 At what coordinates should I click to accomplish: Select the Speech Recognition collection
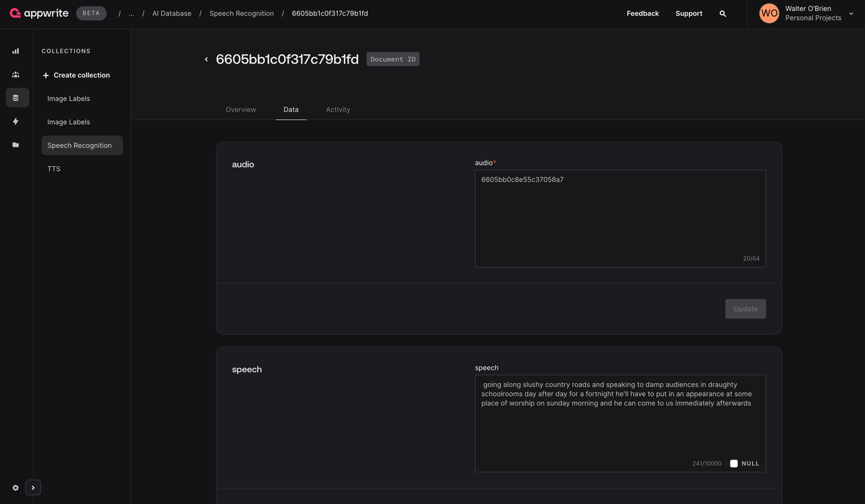pos(82,145)
